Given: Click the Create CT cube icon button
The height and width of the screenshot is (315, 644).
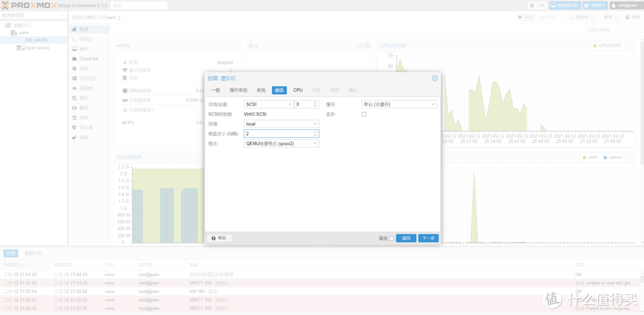Looking at the screenshot, I should (x=595, y=5).
